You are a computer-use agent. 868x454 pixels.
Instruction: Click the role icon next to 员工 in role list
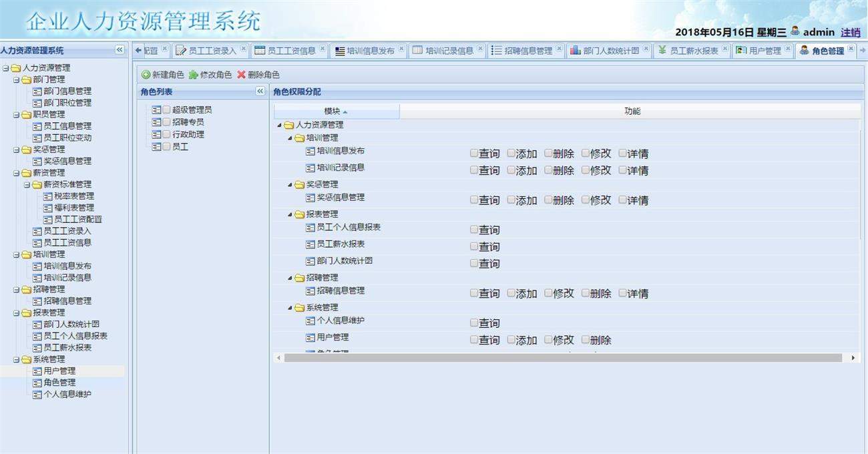coord(156,147)
